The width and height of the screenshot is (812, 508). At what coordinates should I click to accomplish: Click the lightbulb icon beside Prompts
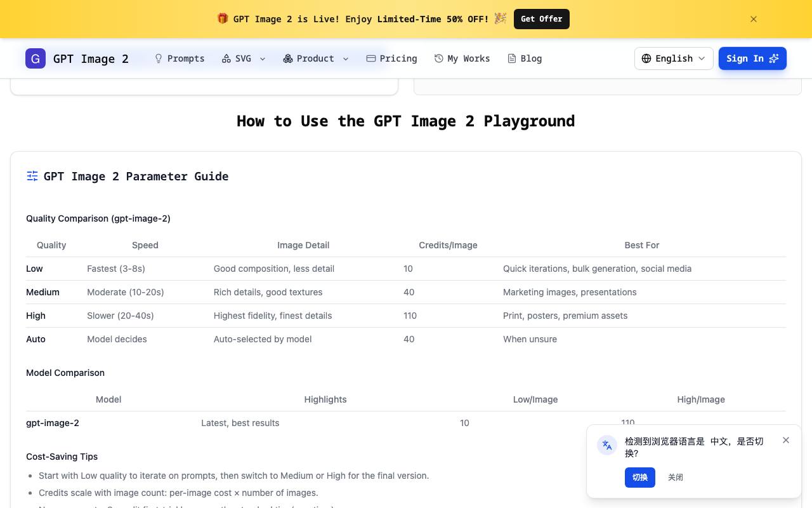[x=159, y=58]
